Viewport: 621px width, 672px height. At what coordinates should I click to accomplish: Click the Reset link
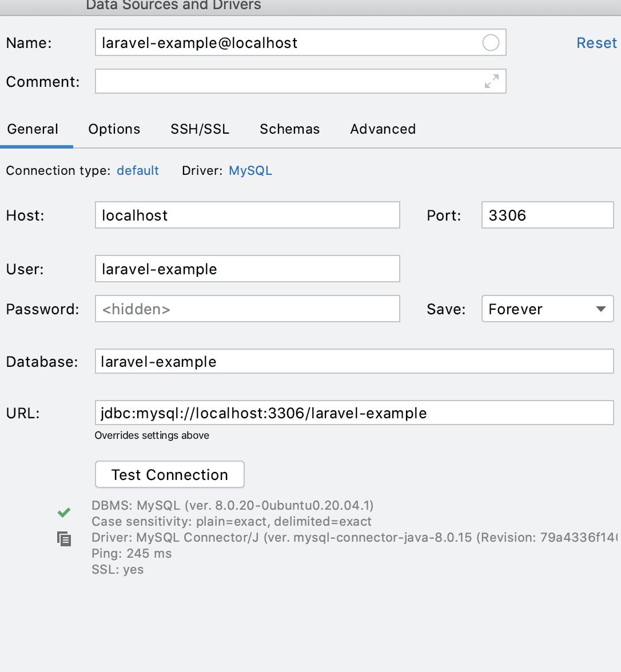click(x=596, y=43)
